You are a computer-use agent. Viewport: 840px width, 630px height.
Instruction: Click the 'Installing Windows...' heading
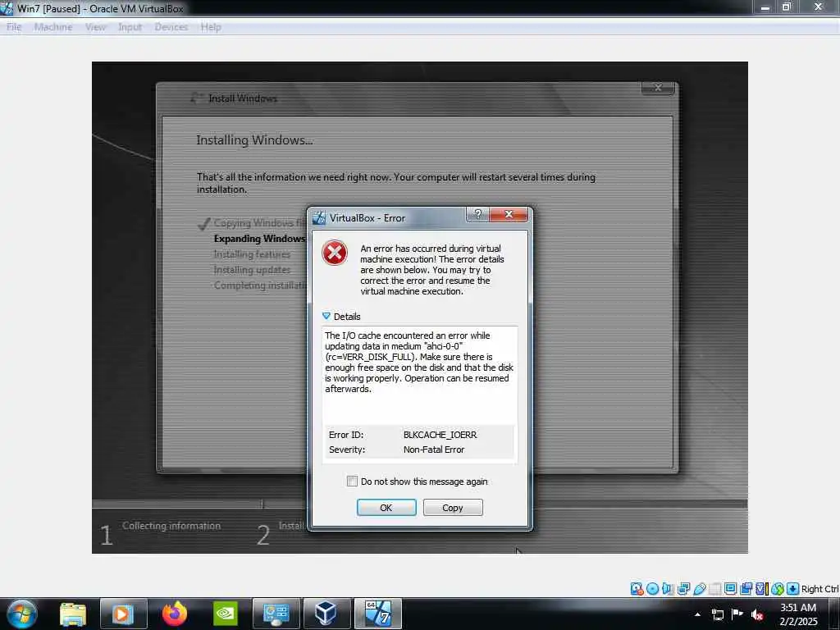[254, 140]
